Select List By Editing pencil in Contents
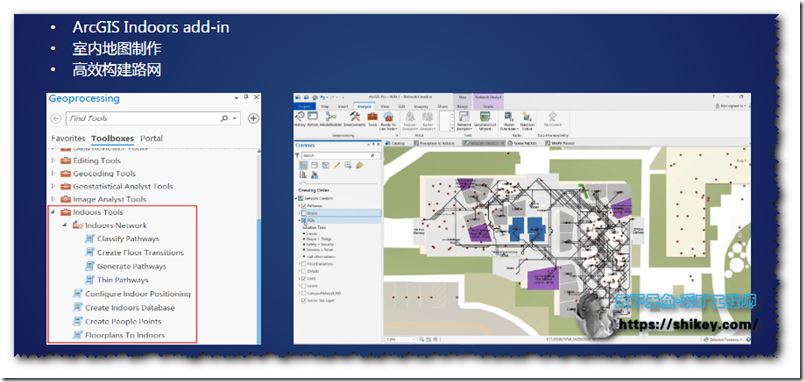 (337, 165)
